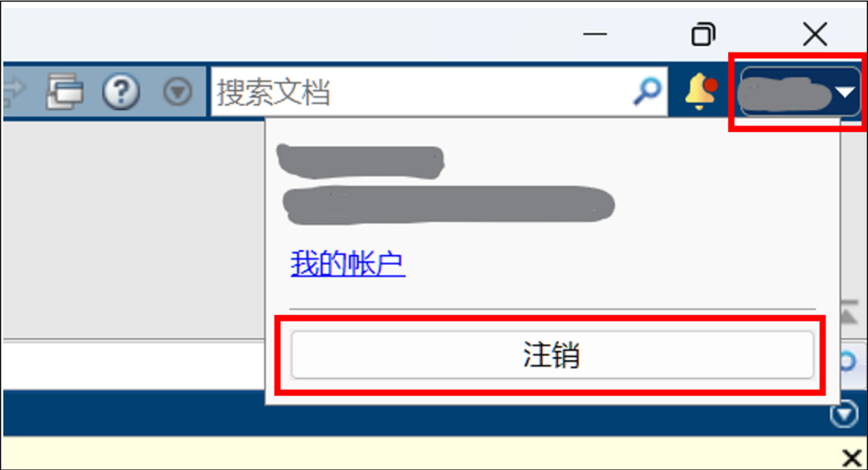
Task: Restore down the application window
Action: point(703,34)
